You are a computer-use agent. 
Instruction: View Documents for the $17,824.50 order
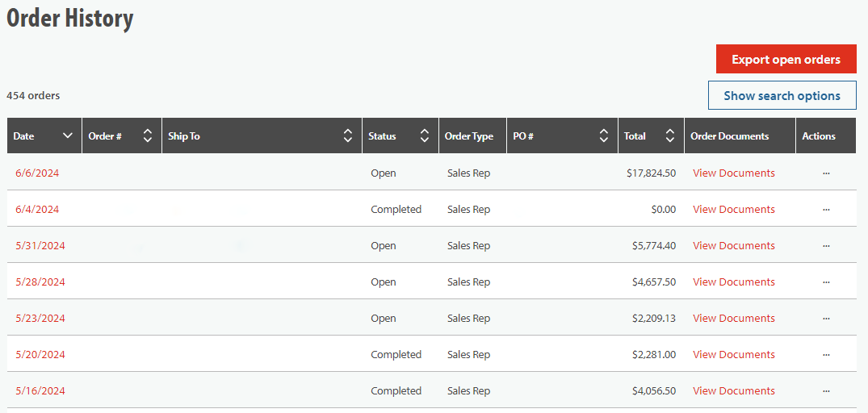[733, 173]
